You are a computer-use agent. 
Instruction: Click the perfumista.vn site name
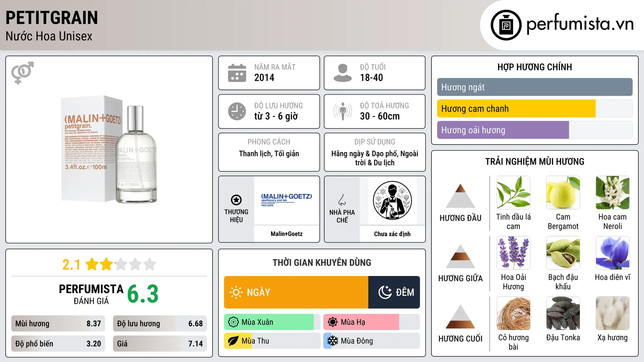(x=580, y=24)
